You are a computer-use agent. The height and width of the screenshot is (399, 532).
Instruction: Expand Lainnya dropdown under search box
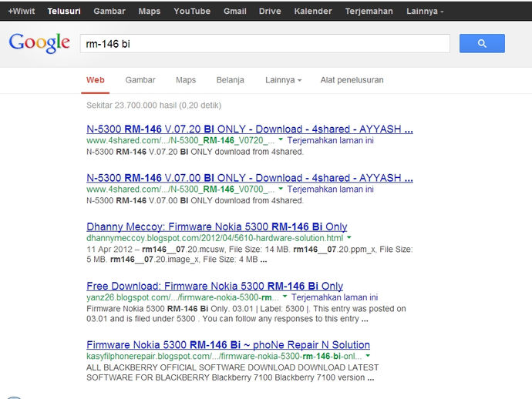(x=283, y=80)
